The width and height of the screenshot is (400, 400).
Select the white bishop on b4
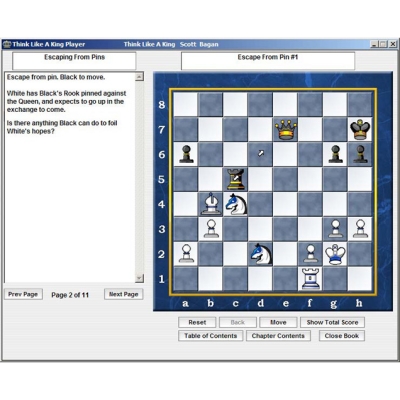click(x=211, y=204)
